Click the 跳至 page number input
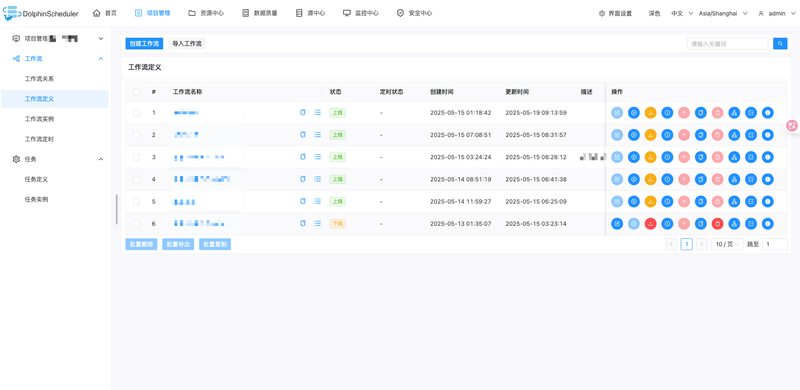 tap(774, 245)
